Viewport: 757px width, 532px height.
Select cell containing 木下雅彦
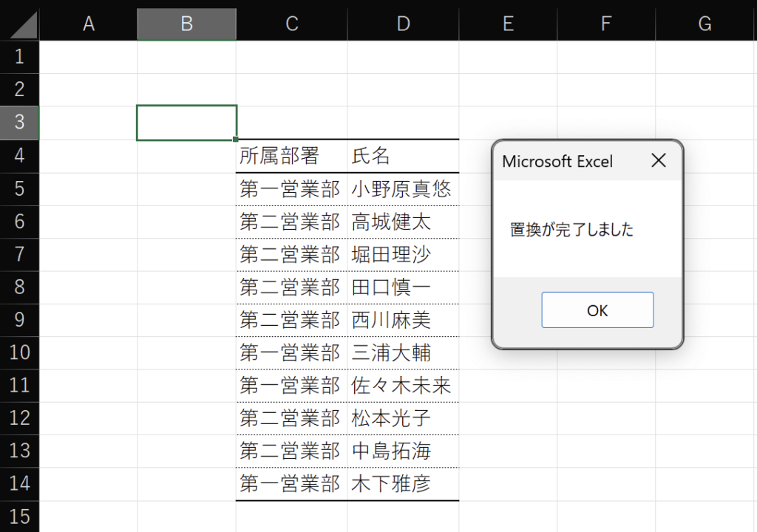point(403,484)
